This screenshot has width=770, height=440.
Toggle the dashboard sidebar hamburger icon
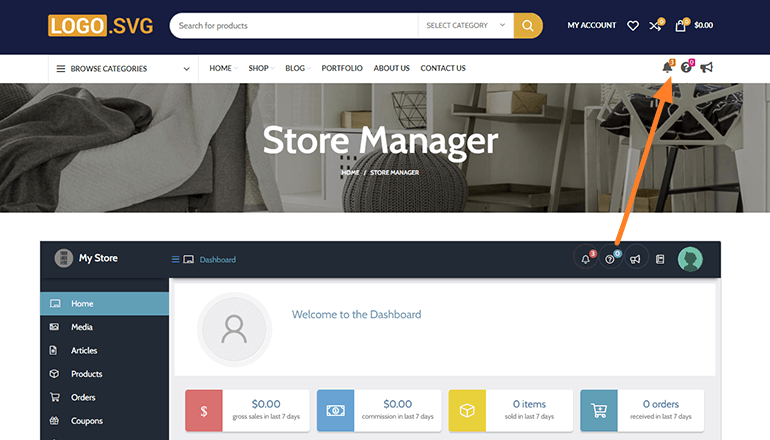176,259
